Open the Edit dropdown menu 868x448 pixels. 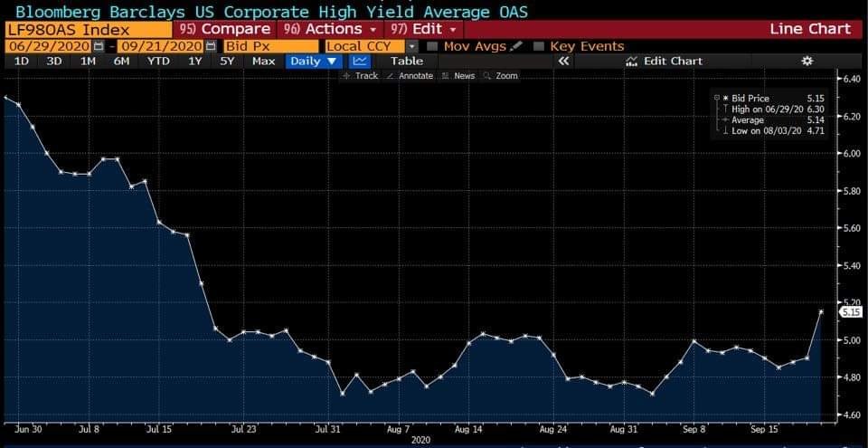pyautogui.click(x=424, y=29)
